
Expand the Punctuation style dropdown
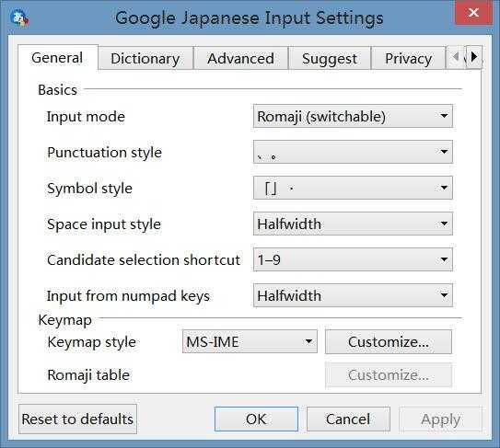(353, 152)
